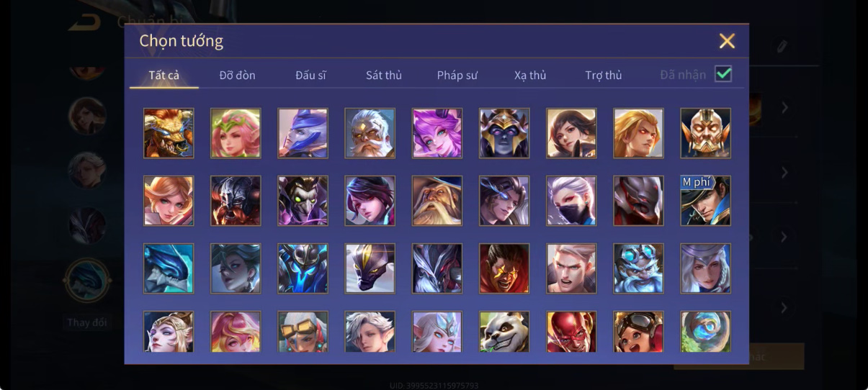Open the "Trợ thủ" tab
The image size is (868, 390).
(x=604, y=76)
